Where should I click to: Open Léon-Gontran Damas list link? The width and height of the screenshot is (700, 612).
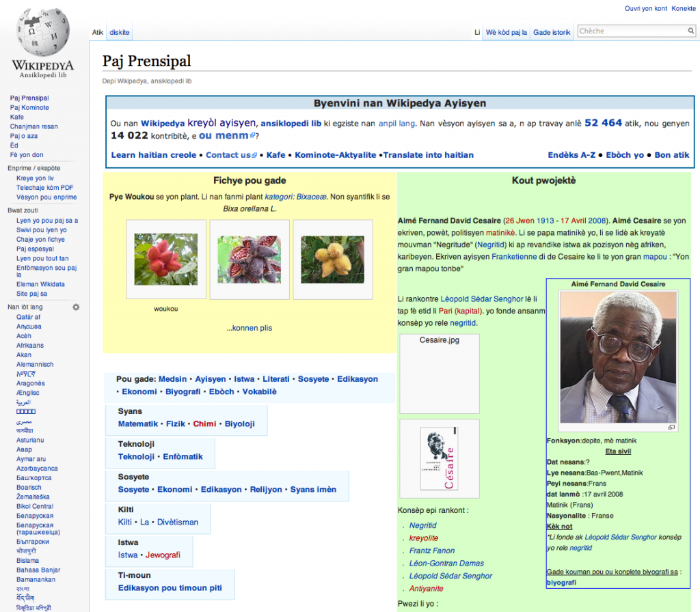[x=446, y=564]
